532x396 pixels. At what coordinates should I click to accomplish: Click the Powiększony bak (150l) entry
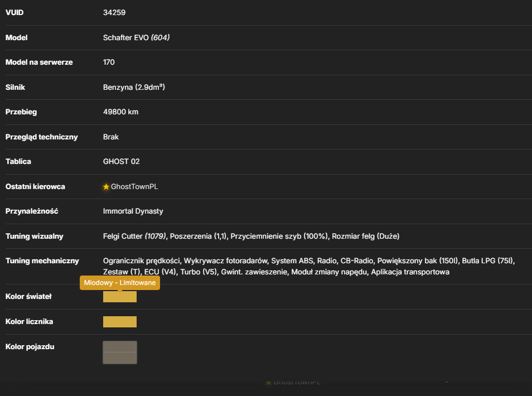[418, 261]
